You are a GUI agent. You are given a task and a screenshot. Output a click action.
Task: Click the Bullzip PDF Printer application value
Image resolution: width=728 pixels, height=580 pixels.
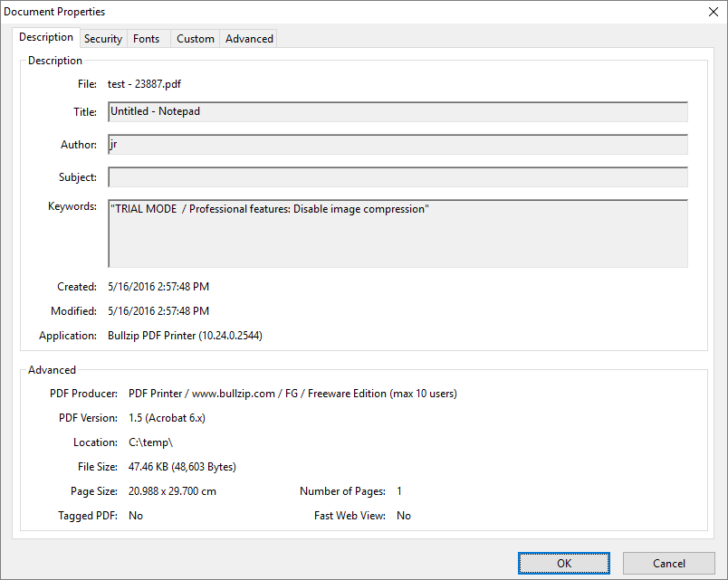(x=186, y=336)
